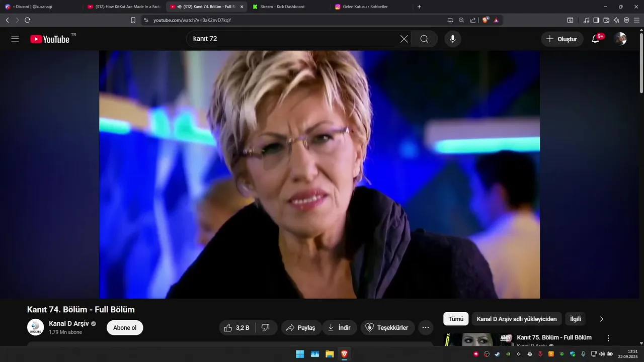Open Brave Leo AI sparkle icon

(x=616, y=20)
